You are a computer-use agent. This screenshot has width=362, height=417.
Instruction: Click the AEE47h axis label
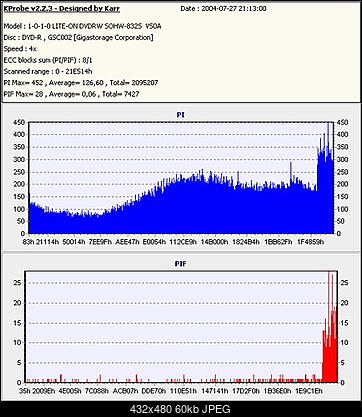pos(127,242)
